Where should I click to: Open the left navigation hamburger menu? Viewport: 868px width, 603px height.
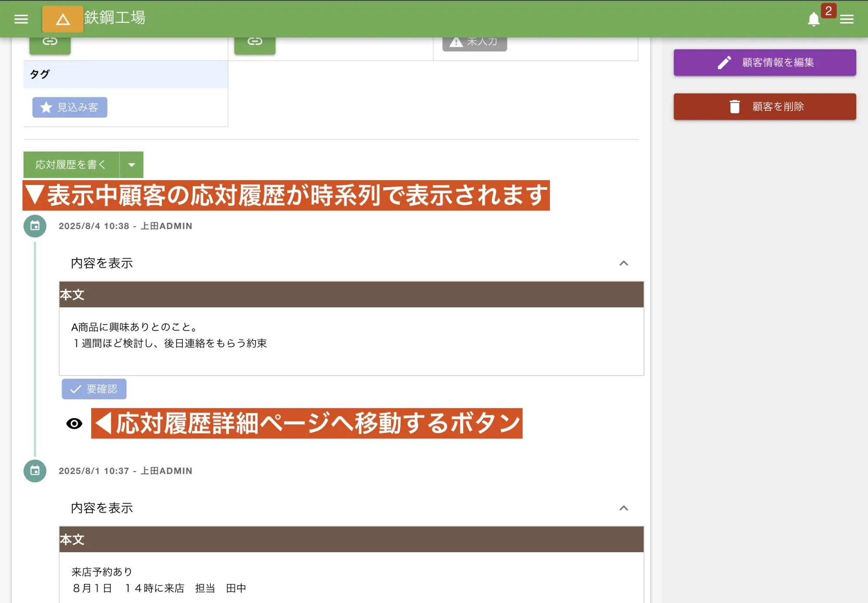(x=20, y=19)
